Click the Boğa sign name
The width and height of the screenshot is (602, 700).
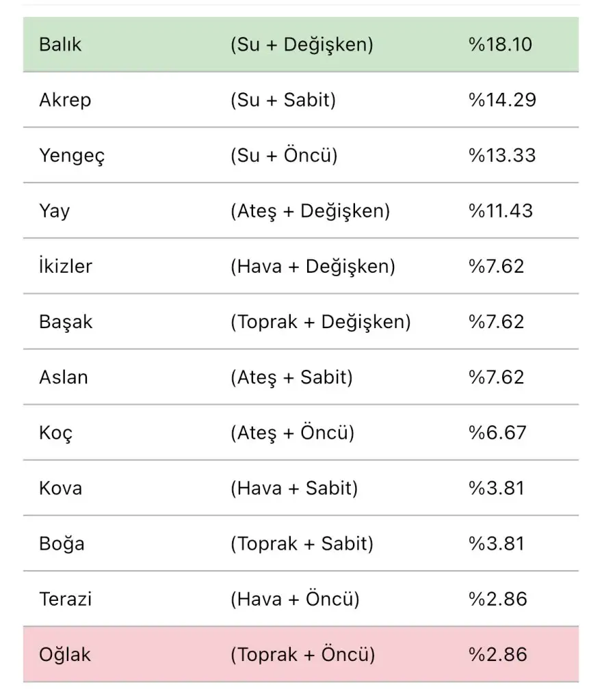coord(62,544)
